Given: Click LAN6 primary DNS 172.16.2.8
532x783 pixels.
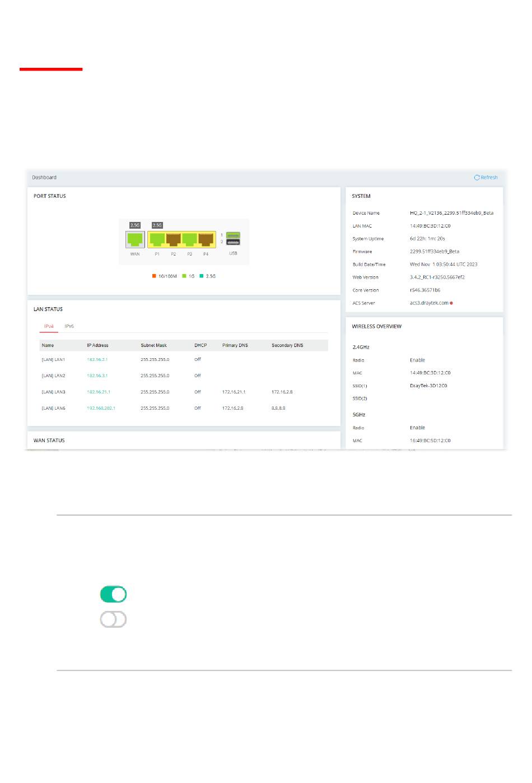Looking at the screenshot, I should [233, 409].
